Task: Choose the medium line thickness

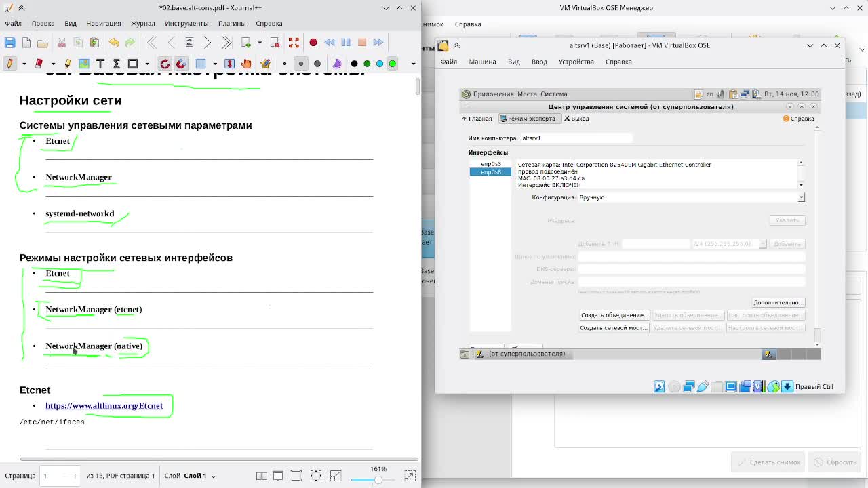Action: point(301,64)
